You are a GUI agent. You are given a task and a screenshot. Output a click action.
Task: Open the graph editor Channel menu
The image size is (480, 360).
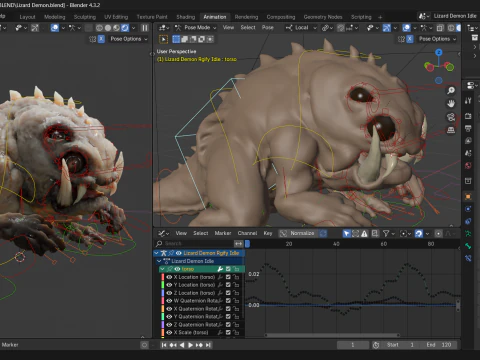(x=247, y=233)
